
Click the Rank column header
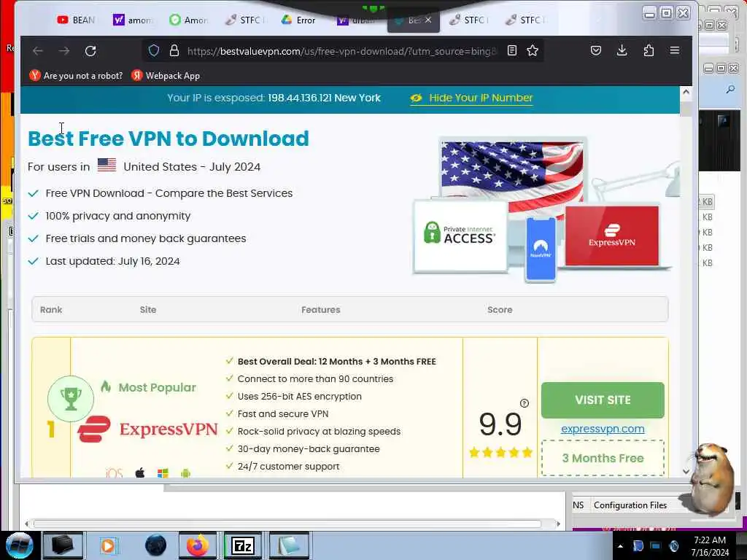point(51,309)
